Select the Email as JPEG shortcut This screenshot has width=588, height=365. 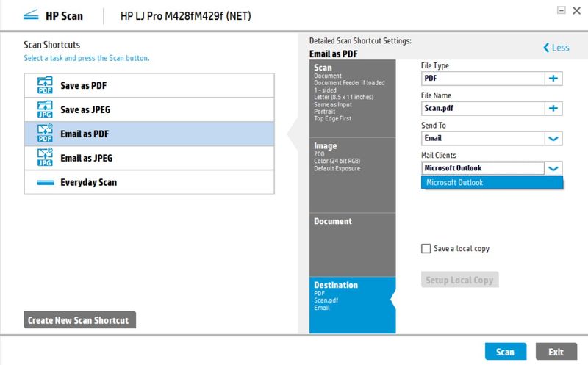click(x=149, y=158)
